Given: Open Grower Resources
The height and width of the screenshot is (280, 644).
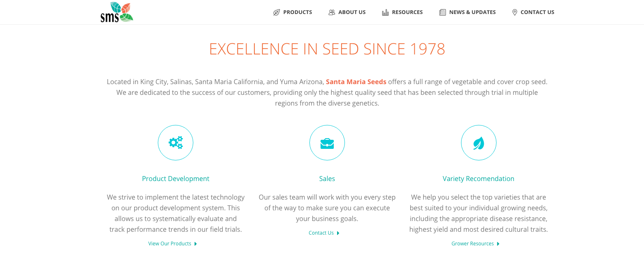Looking at the screenshot, I should pos(473,243).
